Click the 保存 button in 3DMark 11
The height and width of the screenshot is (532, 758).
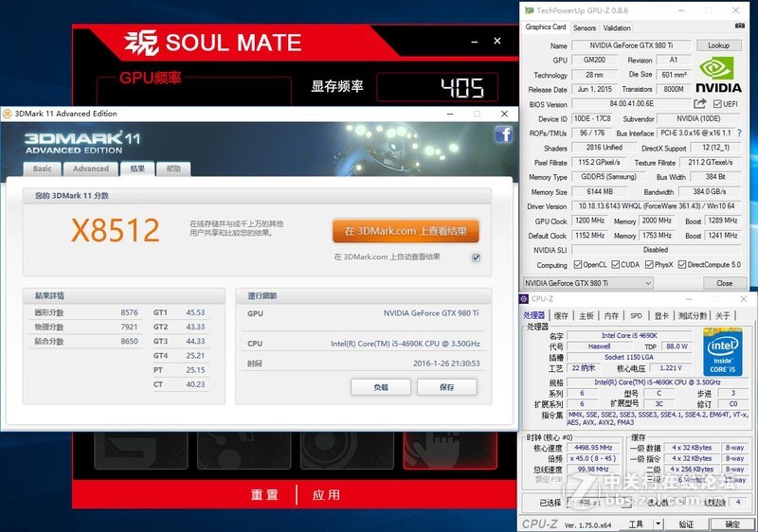point(446,387)
